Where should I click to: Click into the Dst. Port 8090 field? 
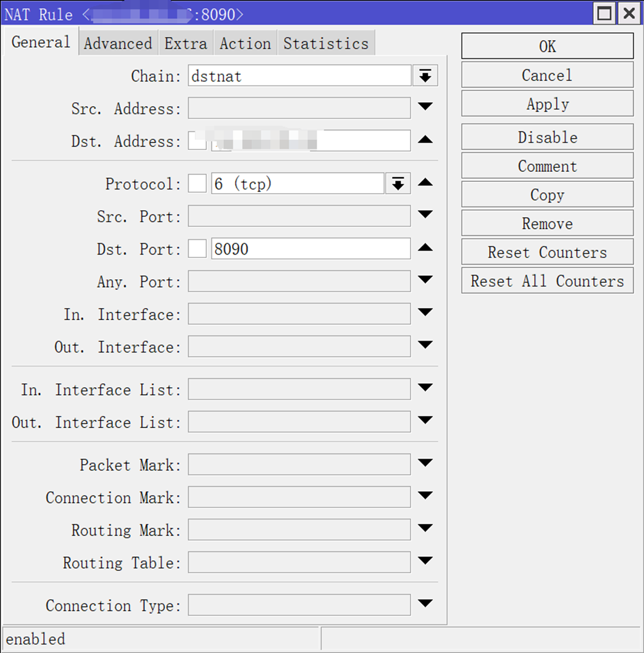310,249
